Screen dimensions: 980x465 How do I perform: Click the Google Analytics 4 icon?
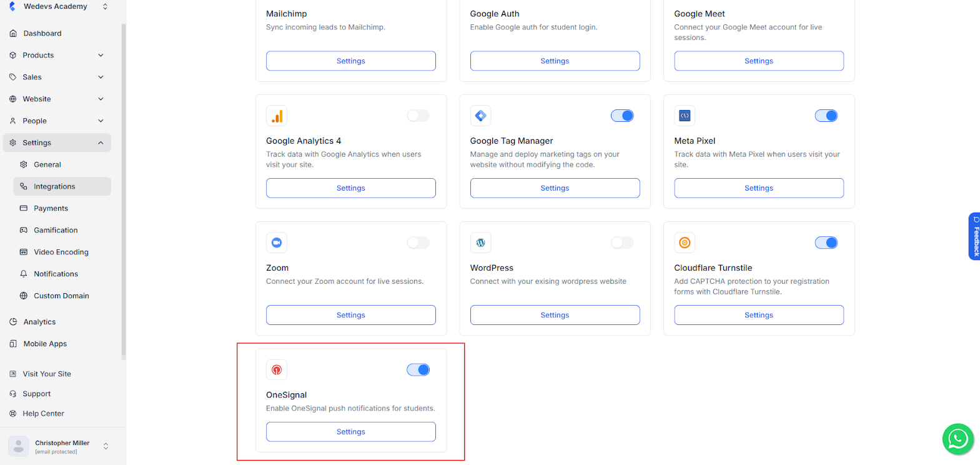277,116
